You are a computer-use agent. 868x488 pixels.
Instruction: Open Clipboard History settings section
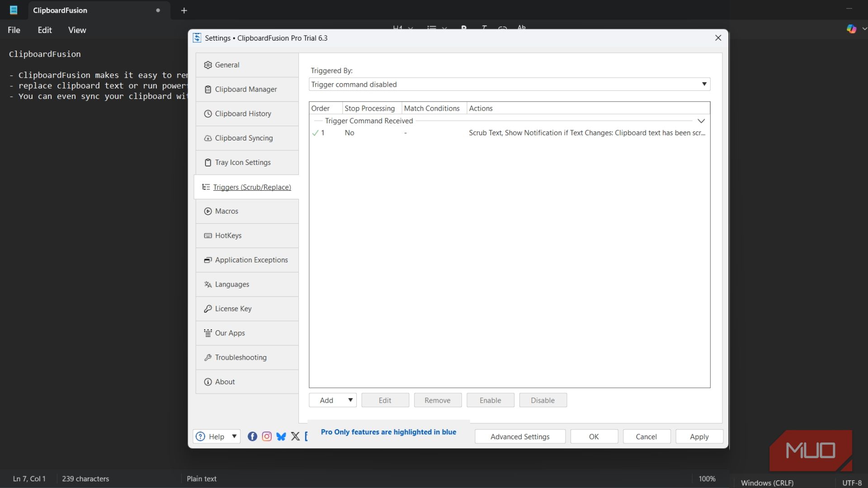click(x=247, y=114)
